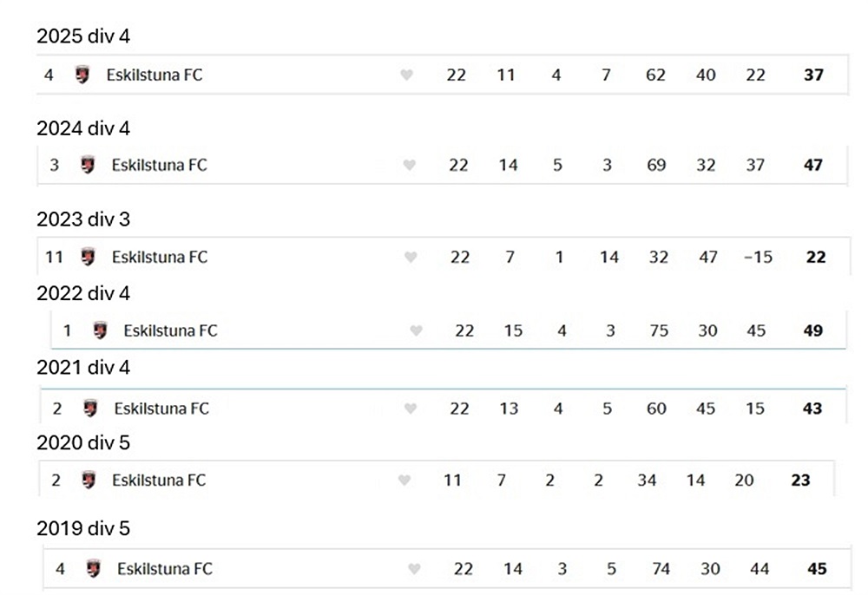Viewport: 868px width, 595px height.
Task: Toggle the heart icon in 2023 row
Action: (x=411, y=258)
